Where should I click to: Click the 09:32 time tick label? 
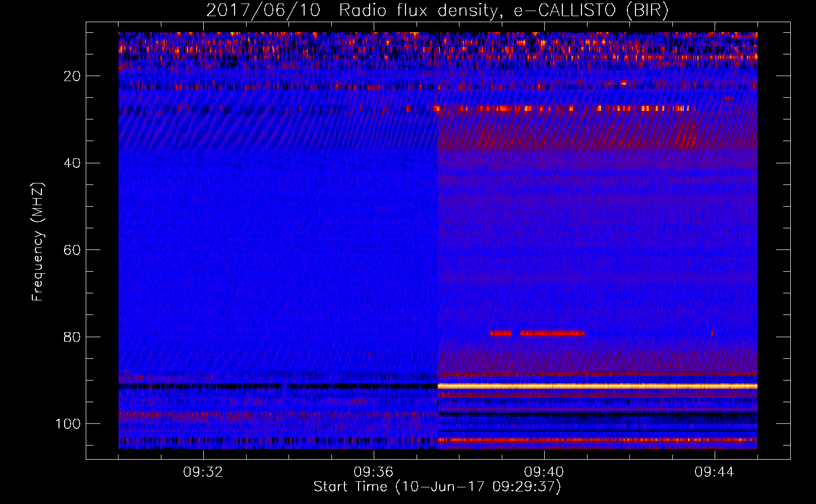(x=203, y=472)
